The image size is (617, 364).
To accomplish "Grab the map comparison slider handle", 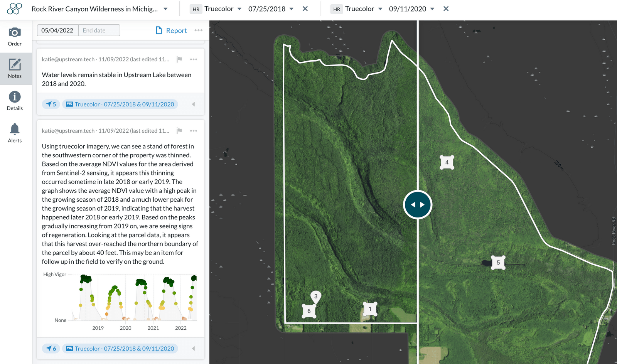I will [418, 205].
